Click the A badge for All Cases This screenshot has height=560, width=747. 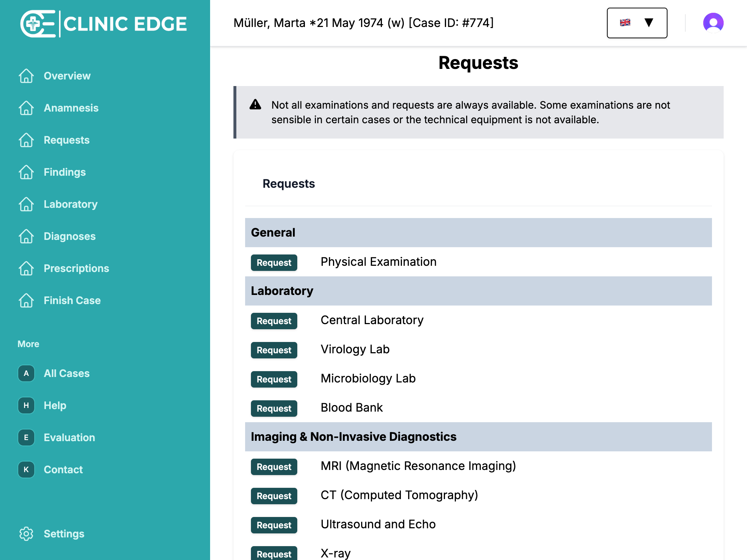tap(26, 373)
